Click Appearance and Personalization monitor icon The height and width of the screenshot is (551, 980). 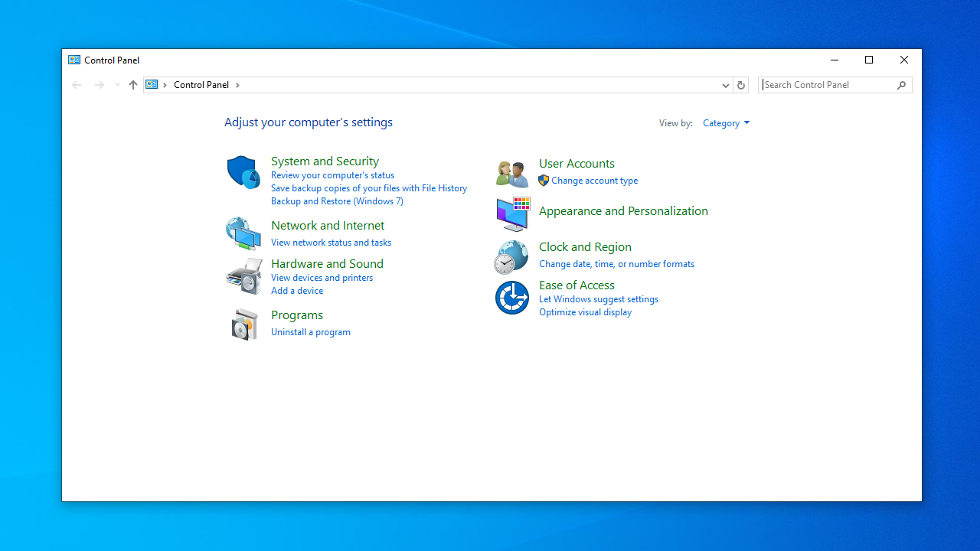[x=511, y=214]
